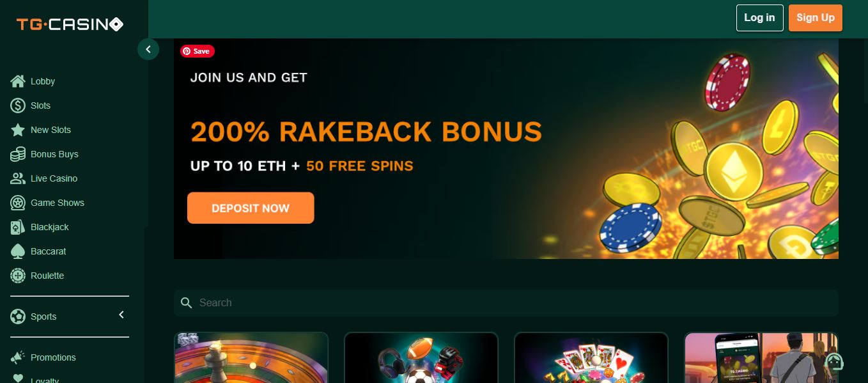Click the Pinterest Save button
This screenshot has width=868, height=383.
click(x=197, y=51)
